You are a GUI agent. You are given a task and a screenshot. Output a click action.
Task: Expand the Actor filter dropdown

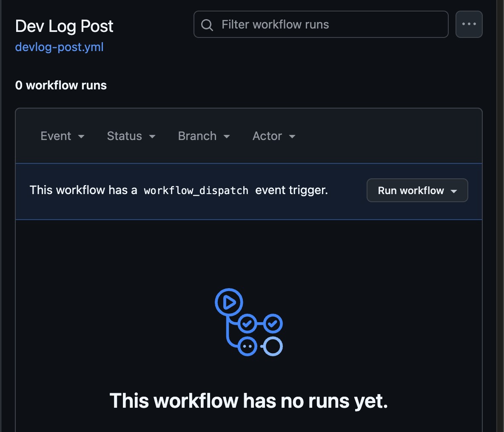coord(274,136)
